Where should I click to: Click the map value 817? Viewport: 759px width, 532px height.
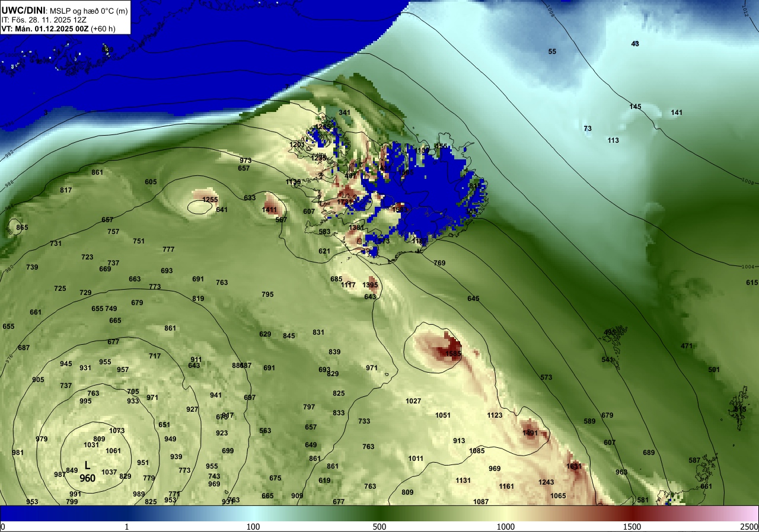(x=66, y=190)
